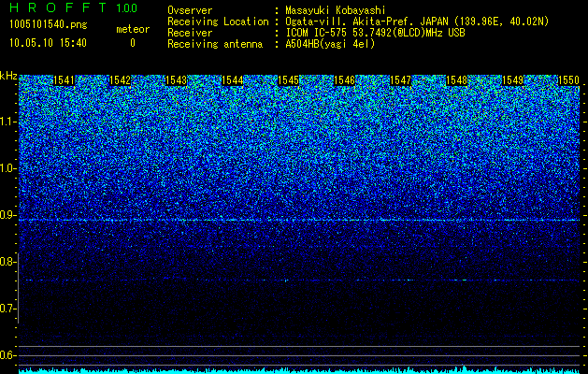This screenshot has height=374, width=588.
Task: Click the 1.1 kHz axis label
Action: pyautogui.click(x=7, y=122)
